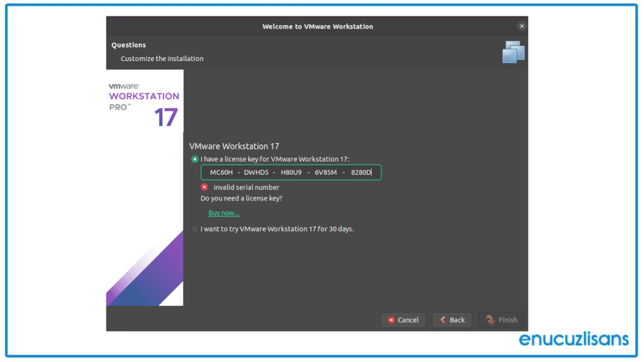Click the Questions header label
The width and height of the screenshot is (644, 362).
point(128,45)
